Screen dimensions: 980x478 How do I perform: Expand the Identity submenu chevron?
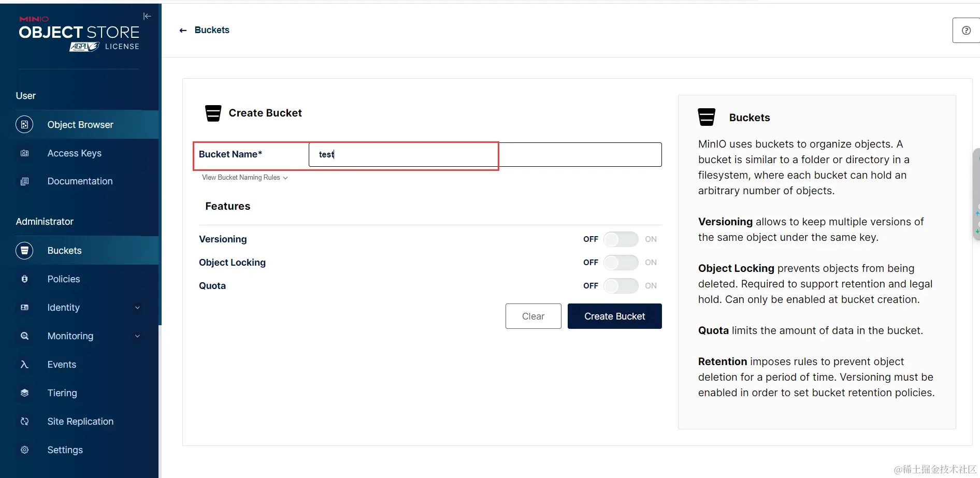(x=137, y=308)
